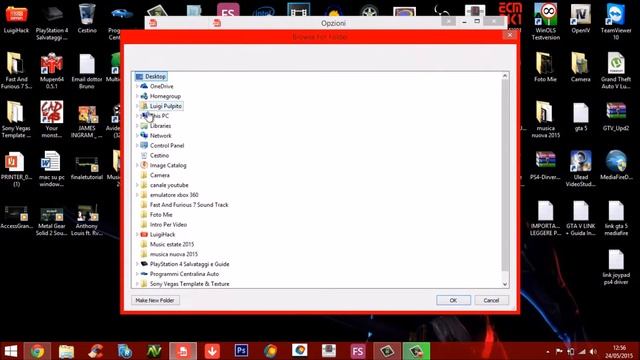640x360 pixels.
Task: Select OneDrive in the folder tree
Action: [161, 86]
